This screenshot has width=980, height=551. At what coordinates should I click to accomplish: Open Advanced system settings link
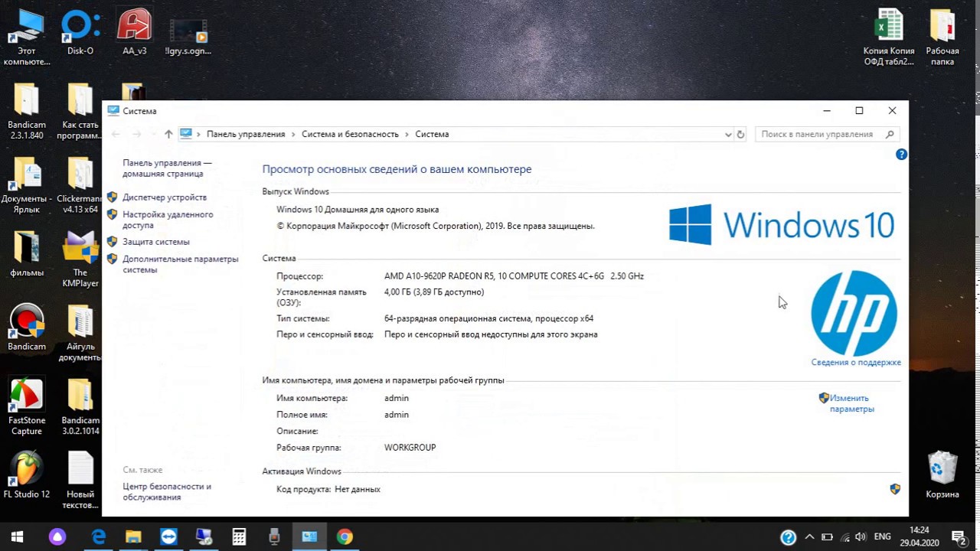tap(181, 265)
